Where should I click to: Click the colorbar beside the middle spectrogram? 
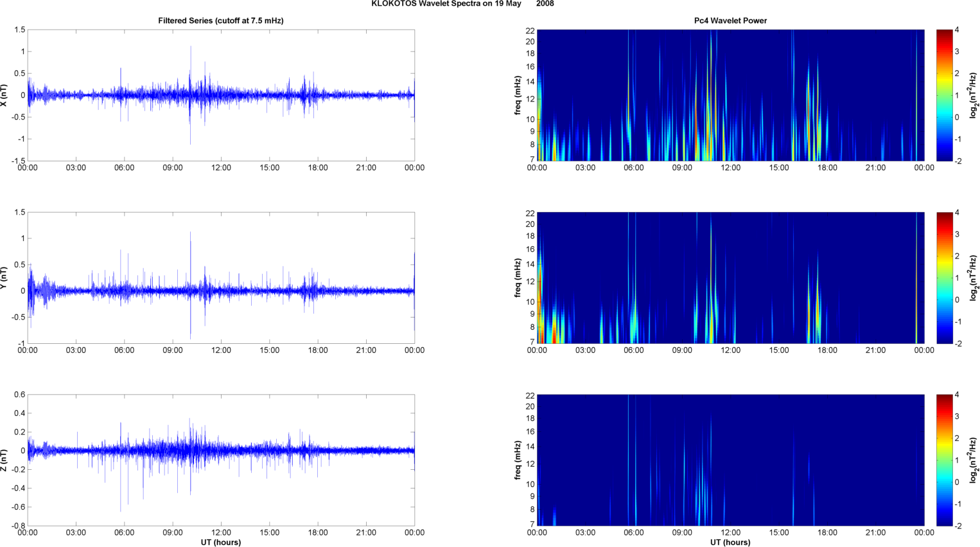click(x=944, y=278)
